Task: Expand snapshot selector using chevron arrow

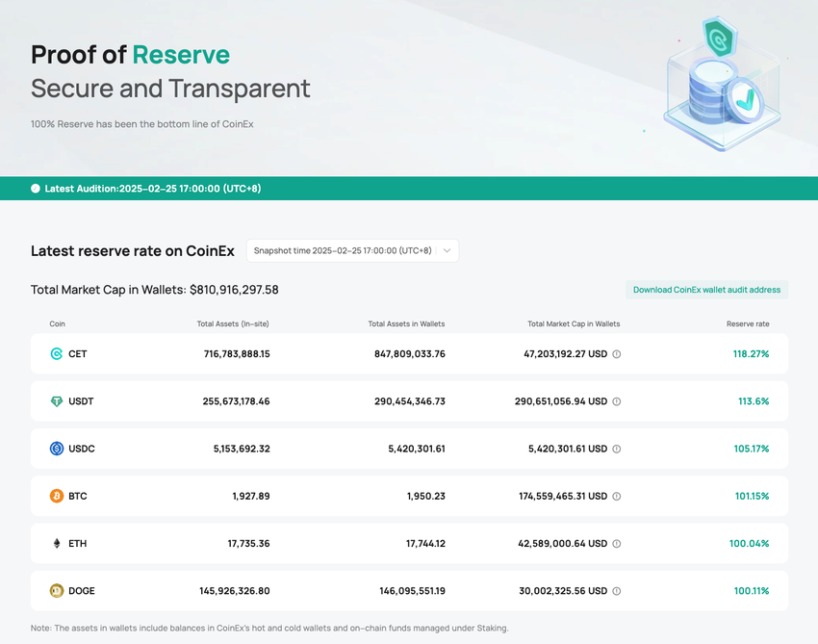Action: click(447, 250)
